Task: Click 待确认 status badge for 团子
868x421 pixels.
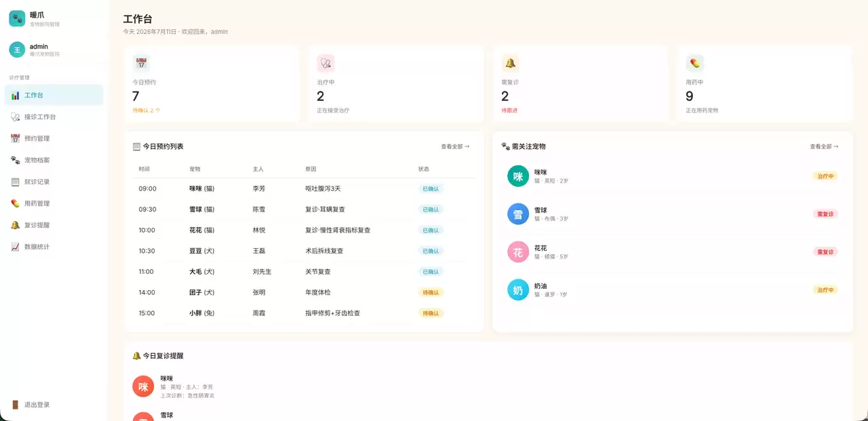Action: 431,293
